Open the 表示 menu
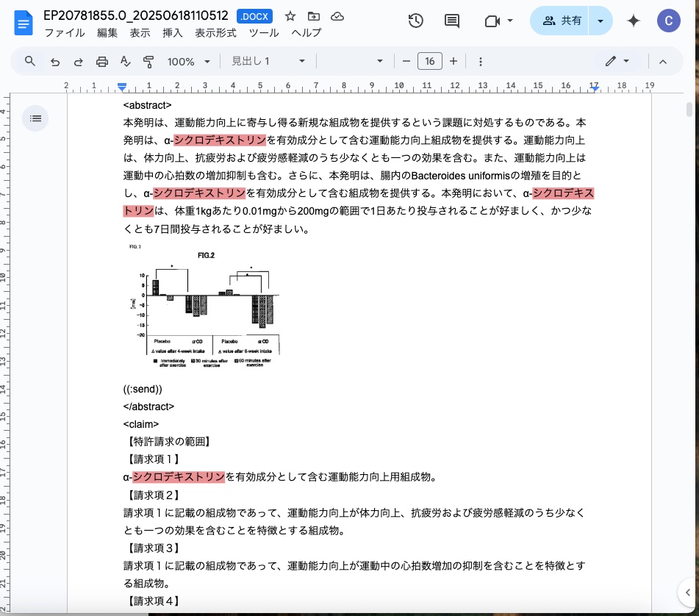 click(x=140, y=33)
